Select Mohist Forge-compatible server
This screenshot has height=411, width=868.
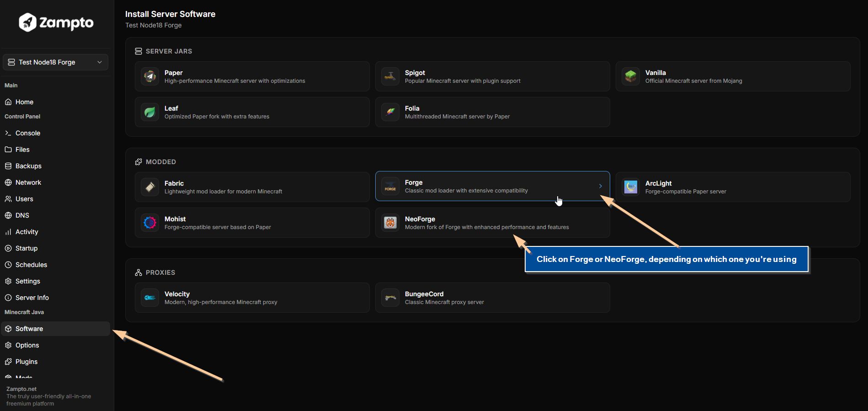tap(252, 223)
